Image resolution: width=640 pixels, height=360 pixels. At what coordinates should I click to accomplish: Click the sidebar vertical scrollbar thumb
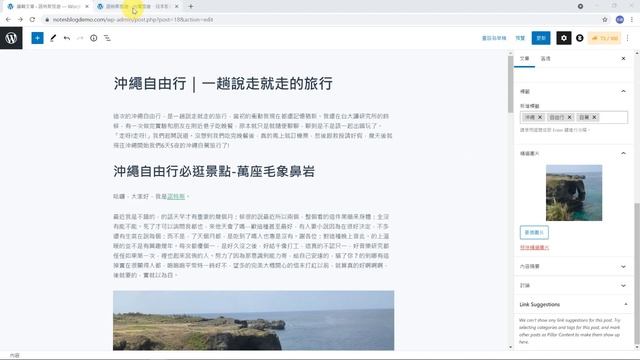(637, 273)
